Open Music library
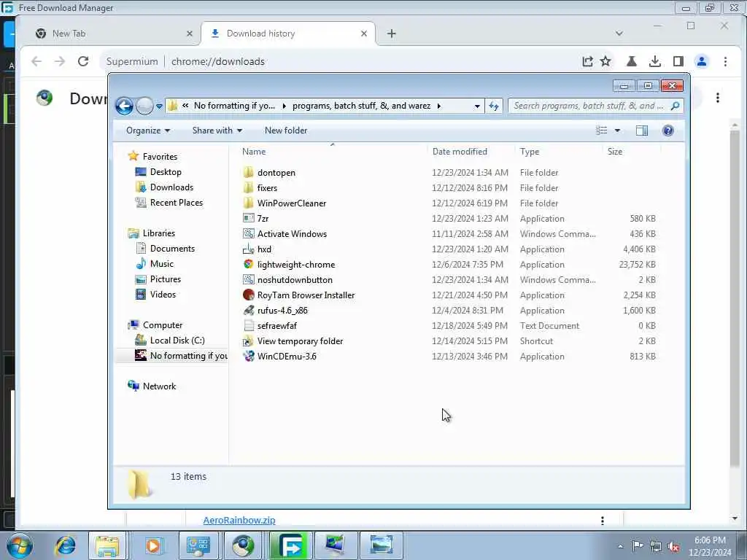Image resolution: width=747 pixels, height=560 pixels. [161, 264]
